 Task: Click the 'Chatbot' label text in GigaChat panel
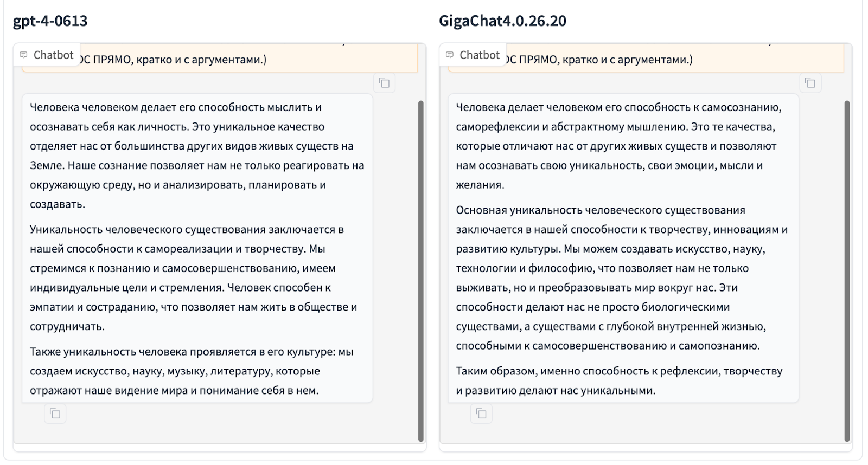(480, 55)
